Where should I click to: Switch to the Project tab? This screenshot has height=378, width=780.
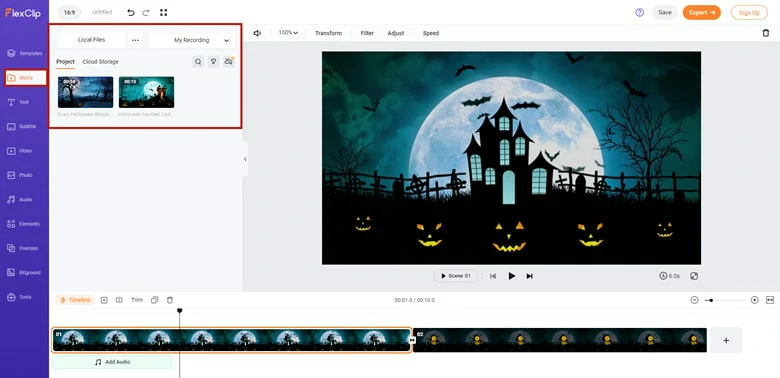(65, 62)
